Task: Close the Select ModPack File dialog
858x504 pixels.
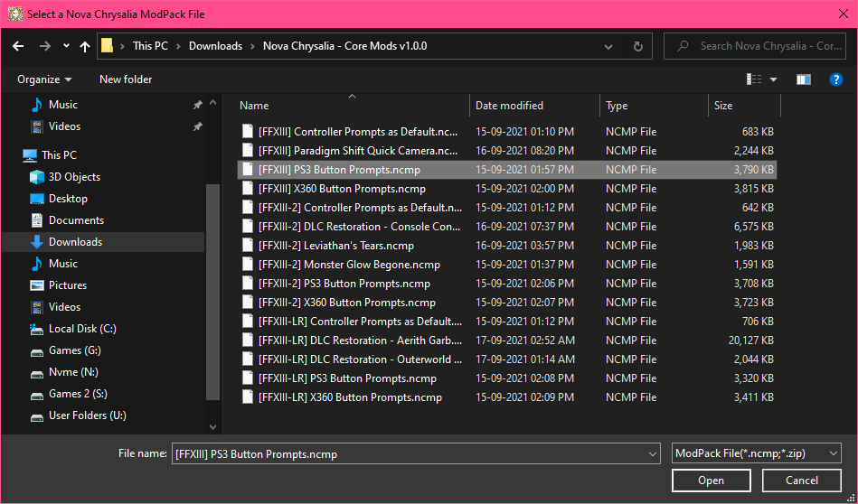Action: (844, 14)
